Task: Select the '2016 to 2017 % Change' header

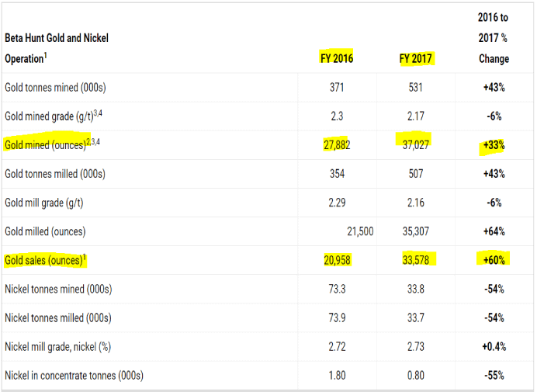Action: [494, 38]
